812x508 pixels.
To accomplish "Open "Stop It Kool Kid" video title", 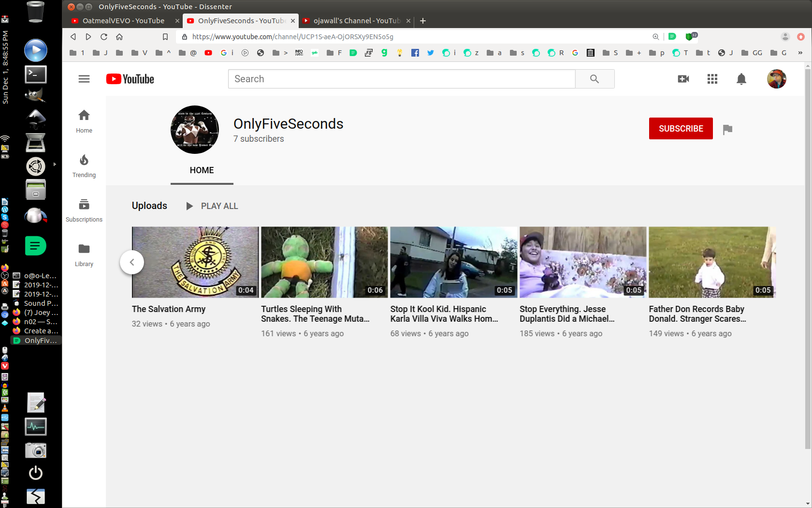I will pyautogui.click(x=444, y=314).
